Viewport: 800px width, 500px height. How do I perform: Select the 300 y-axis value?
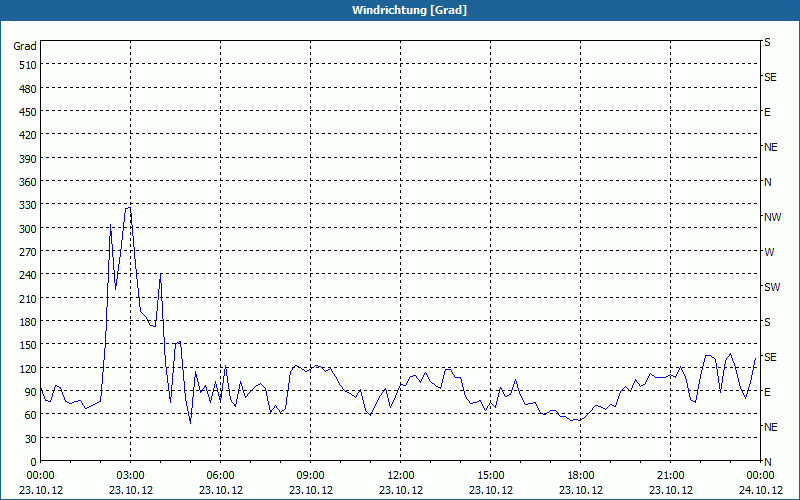[28, 229]
